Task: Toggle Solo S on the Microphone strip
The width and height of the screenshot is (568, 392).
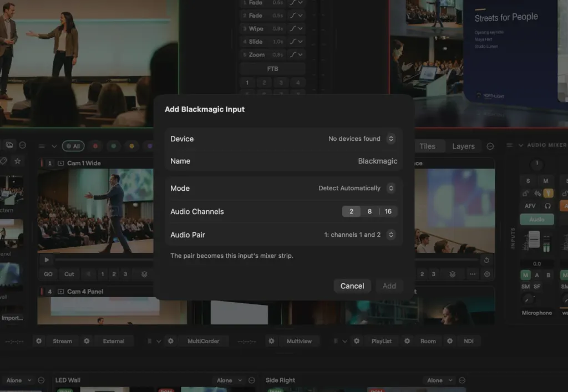Action: point(528,181)
